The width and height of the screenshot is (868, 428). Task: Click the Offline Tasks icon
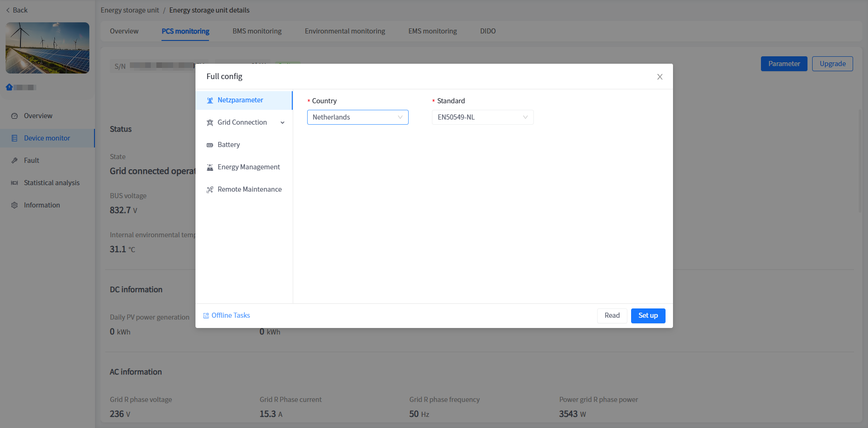(x=206, y=316)
